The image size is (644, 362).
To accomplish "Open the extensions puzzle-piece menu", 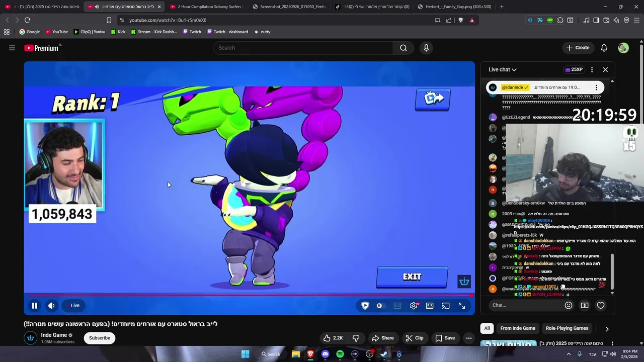I will tap(560, 20).
